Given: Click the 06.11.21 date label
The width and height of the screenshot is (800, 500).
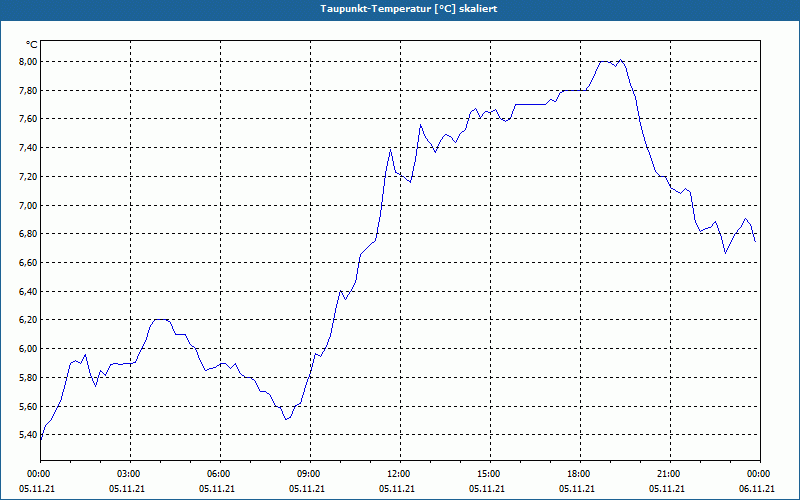Looking at the screenshot, I should click(756, 488).
